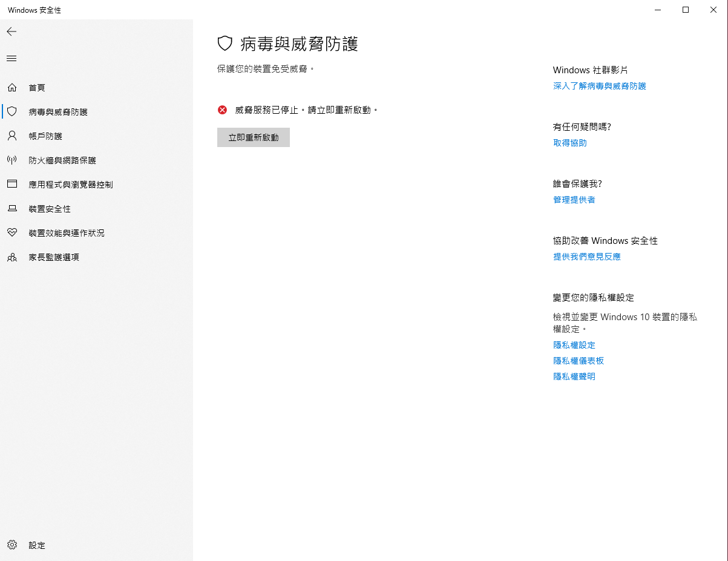Click the 協助改善 Windows 安全性 heading

(605, 241)
